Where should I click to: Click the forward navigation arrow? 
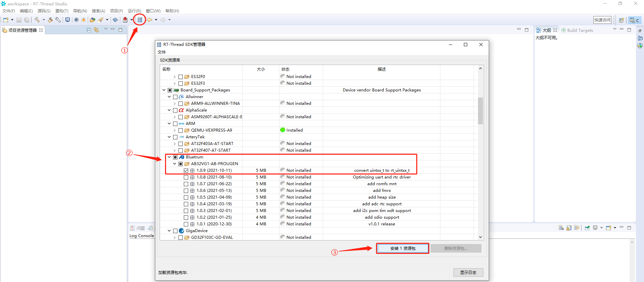click(x=163, y=20)
